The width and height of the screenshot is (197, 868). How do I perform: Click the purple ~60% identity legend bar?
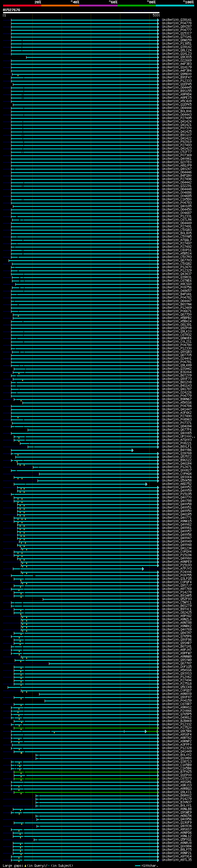pyautogui.click(x=98, y=6)
